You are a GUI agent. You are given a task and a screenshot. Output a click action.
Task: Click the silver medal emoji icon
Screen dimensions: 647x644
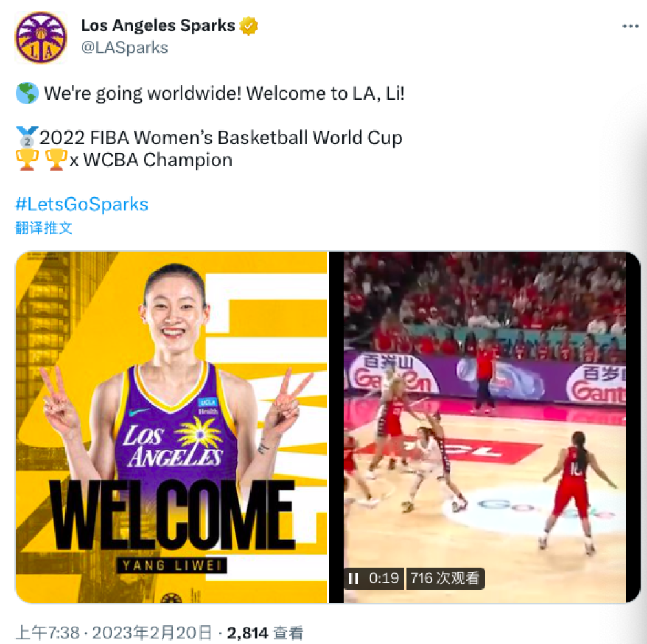(x=27, y=137)
